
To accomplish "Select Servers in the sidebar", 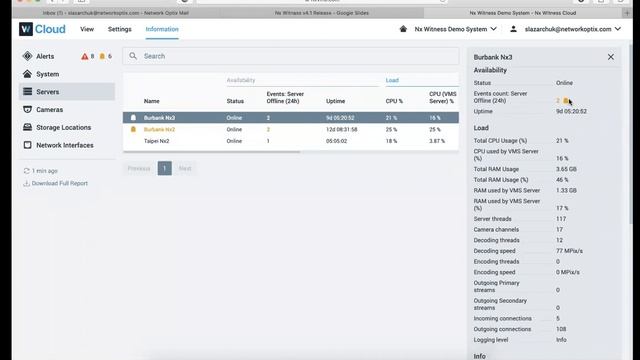I will [x=67, y=92].
